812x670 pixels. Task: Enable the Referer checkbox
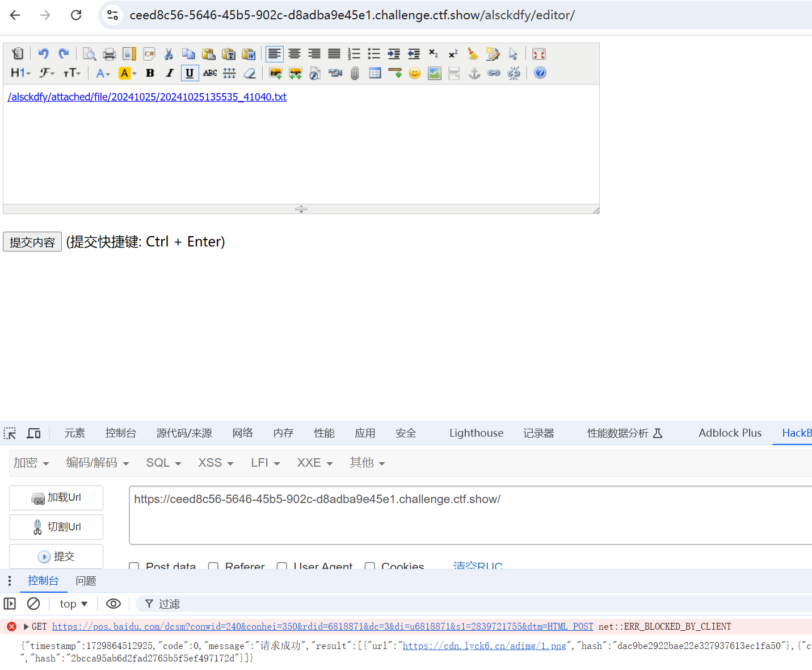pyautogui.click(x=213, y=567)
